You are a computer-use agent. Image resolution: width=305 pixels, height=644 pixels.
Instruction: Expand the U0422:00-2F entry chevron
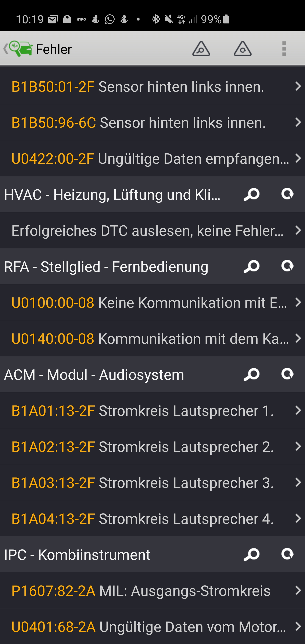click(298, 158)
